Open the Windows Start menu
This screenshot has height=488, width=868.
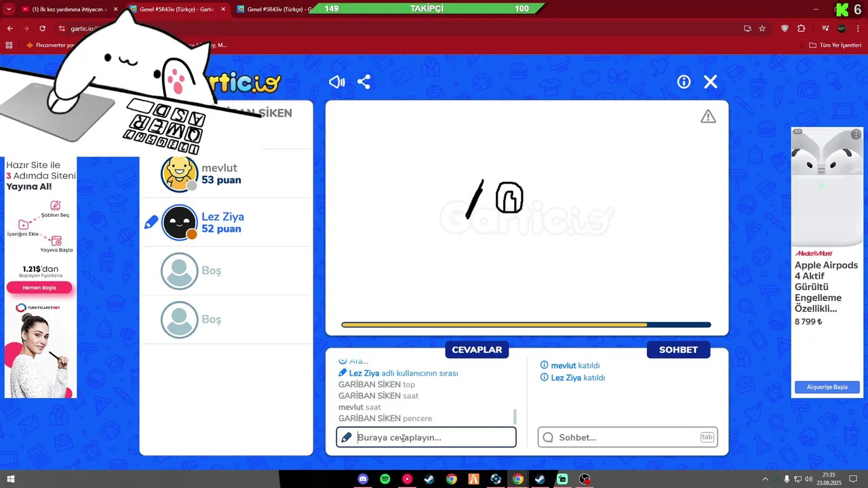point(11,479)
